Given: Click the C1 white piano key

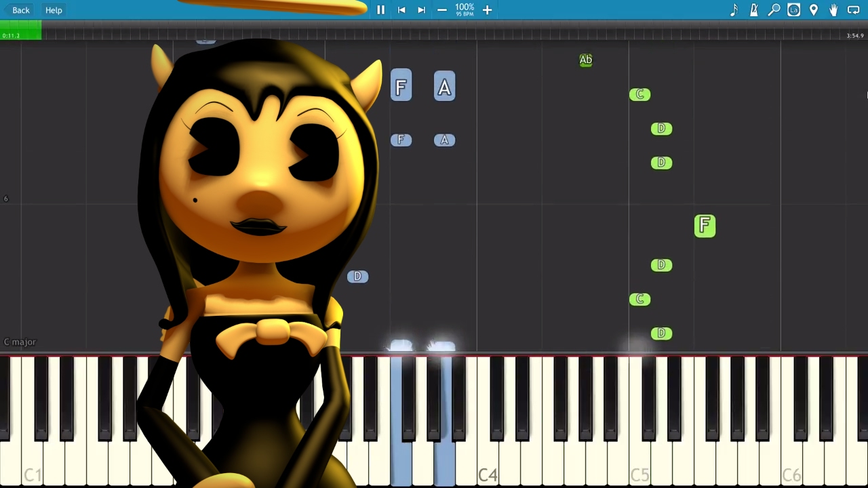Looking at the screenshot, I should (x=32, y=420).
